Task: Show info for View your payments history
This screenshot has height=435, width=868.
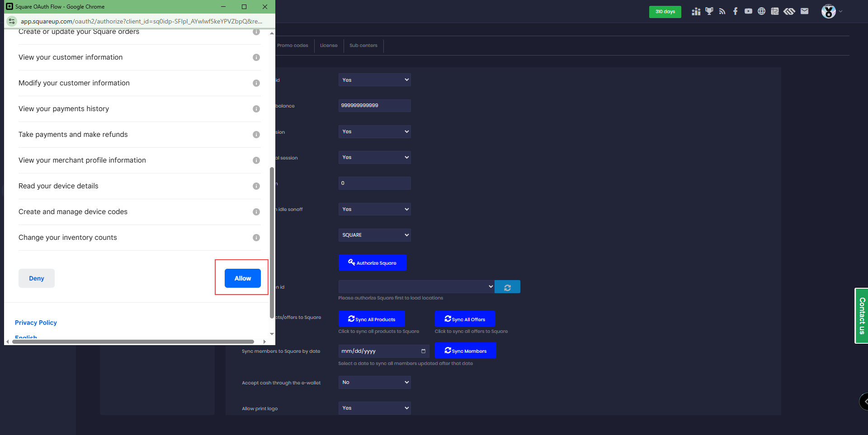Action: 256,109
